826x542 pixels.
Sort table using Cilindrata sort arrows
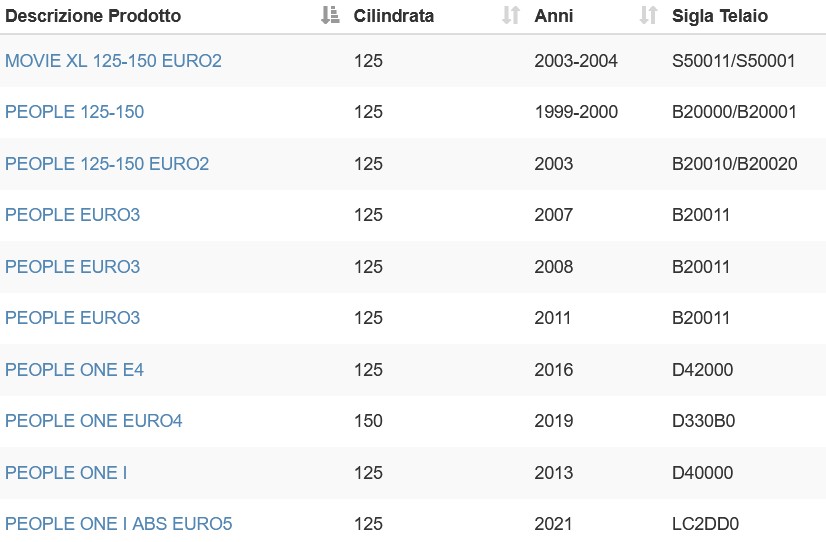[x=511, y=15]
